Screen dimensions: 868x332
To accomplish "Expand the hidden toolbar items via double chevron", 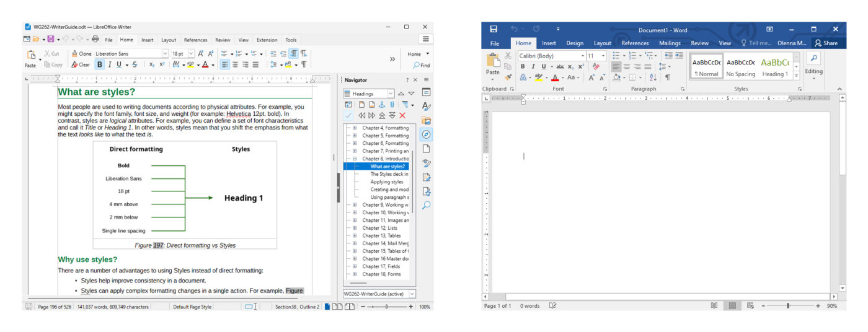I will coord(392,59).
